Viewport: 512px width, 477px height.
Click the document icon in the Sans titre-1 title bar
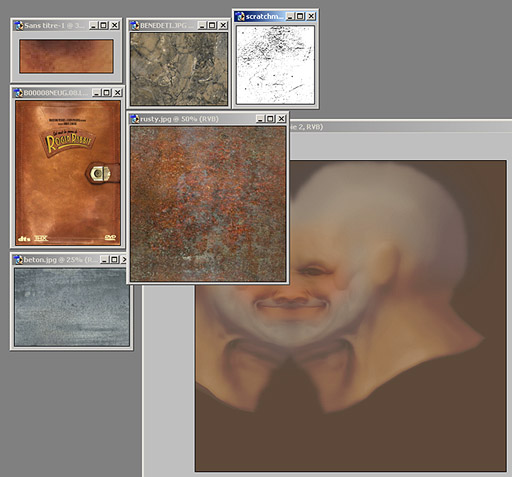(19, 26)
